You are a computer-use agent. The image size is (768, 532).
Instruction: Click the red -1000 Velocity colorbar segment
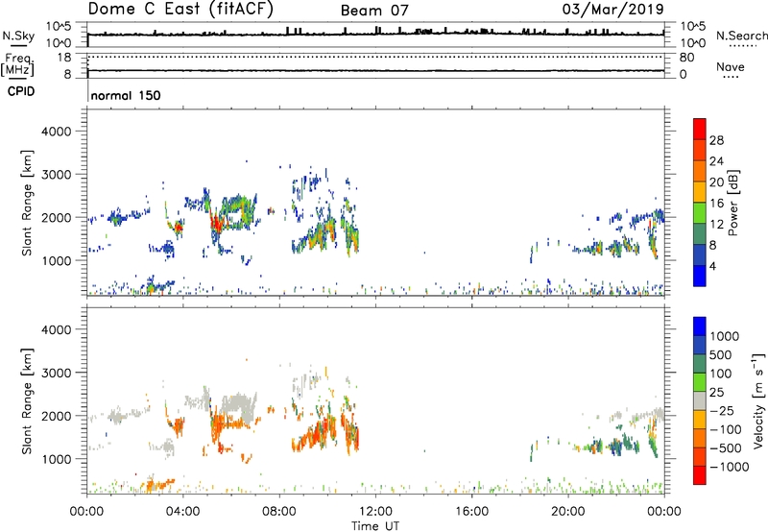[700, 475]
